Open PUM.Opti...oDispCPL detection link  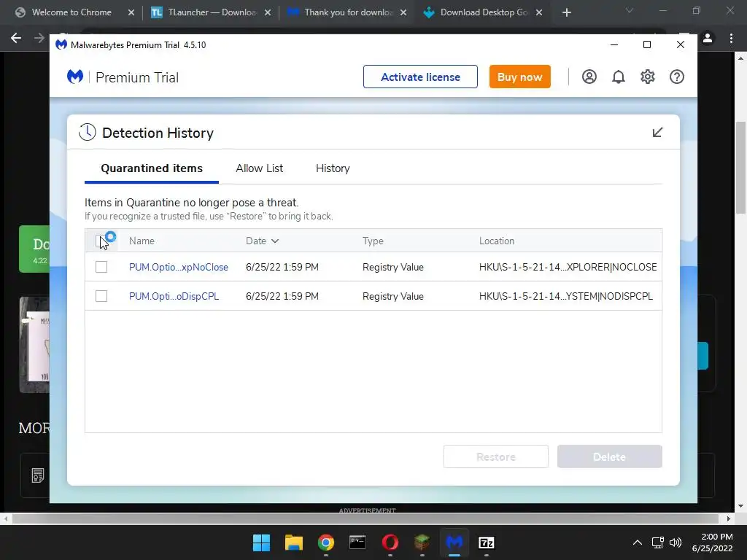(x=174, y=296)
